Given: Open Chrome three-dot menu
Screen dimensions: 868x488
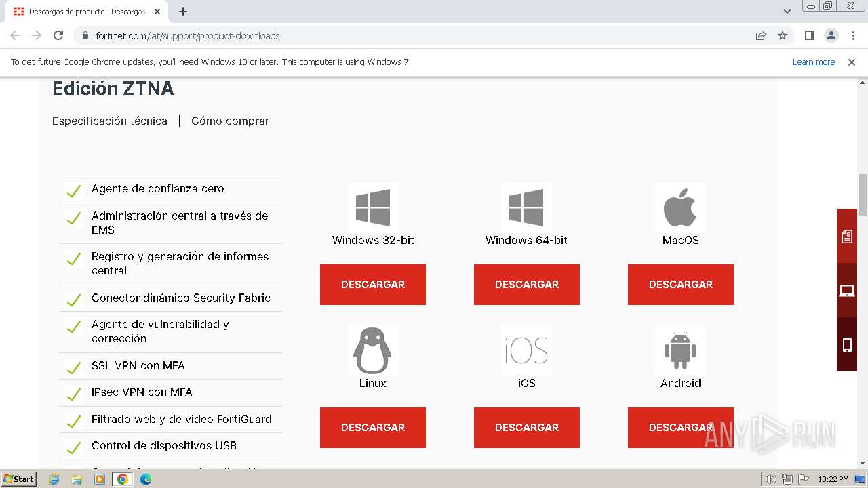Looking at the screenshot, I should pos(853,35).
